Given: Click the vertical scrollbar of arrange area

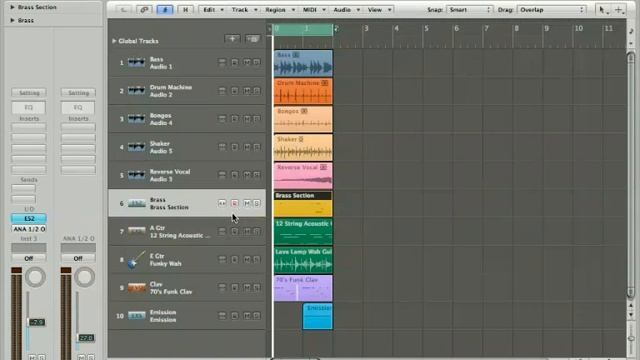Looking at the screenshot, I should pyautogui.click(x=631, y=176).
